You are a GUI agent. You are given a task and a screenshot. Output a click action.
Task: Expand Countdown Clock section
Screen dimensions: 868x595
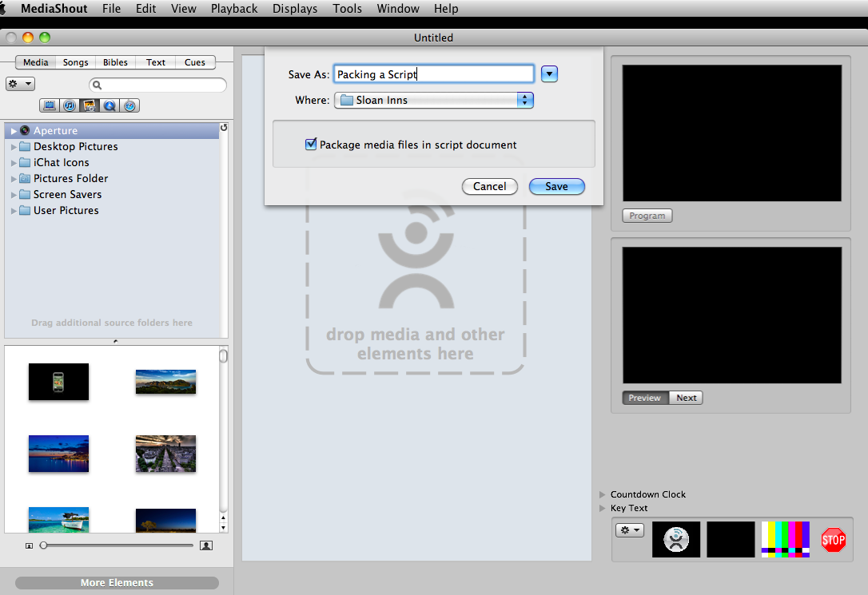click(x=603, y=494)
